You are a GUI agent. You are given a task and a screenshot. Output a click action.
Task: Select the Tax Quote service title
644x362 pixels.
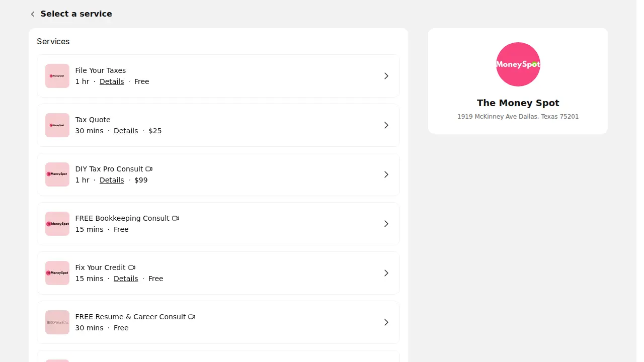(93, 120)
